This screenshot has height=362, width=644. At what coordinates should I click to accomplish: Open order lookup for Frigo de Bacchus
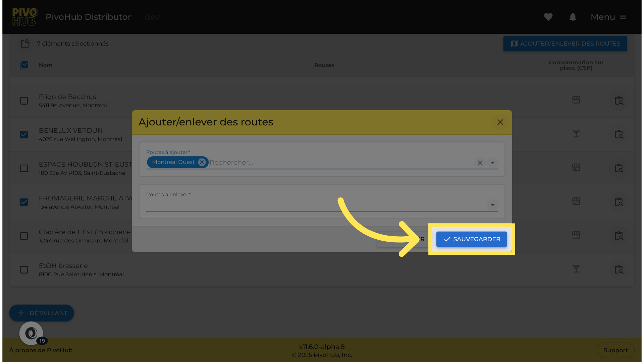tap(619, 101)
